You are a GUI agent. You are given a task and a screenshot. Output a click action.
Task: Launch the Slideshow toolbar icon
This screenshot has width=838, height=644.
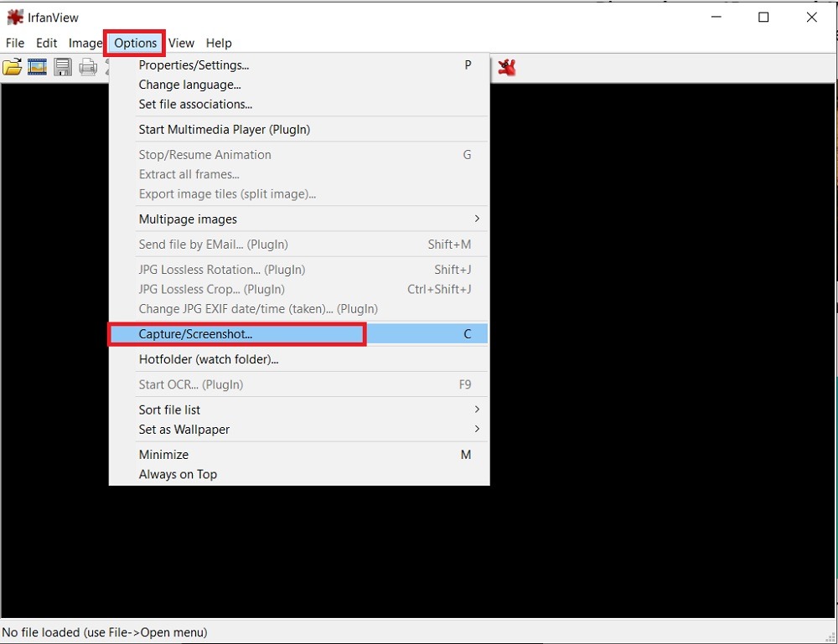[37, 67]
